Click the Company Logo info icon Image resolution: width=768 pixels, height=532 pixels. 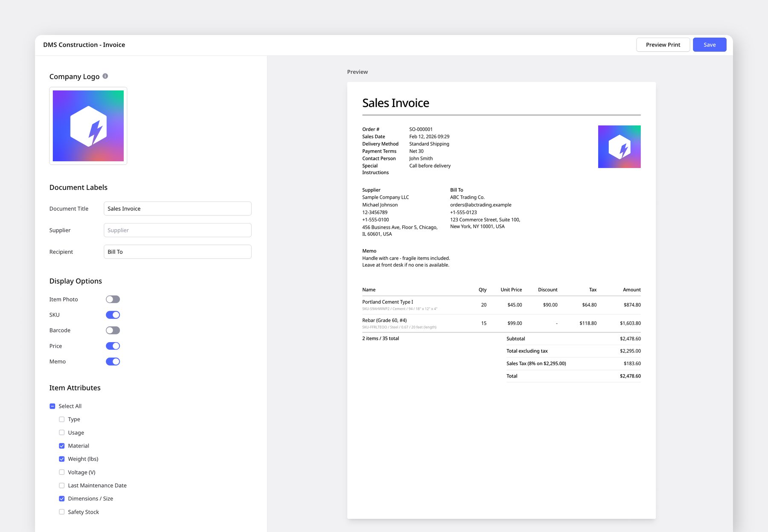tap(105, 76)
